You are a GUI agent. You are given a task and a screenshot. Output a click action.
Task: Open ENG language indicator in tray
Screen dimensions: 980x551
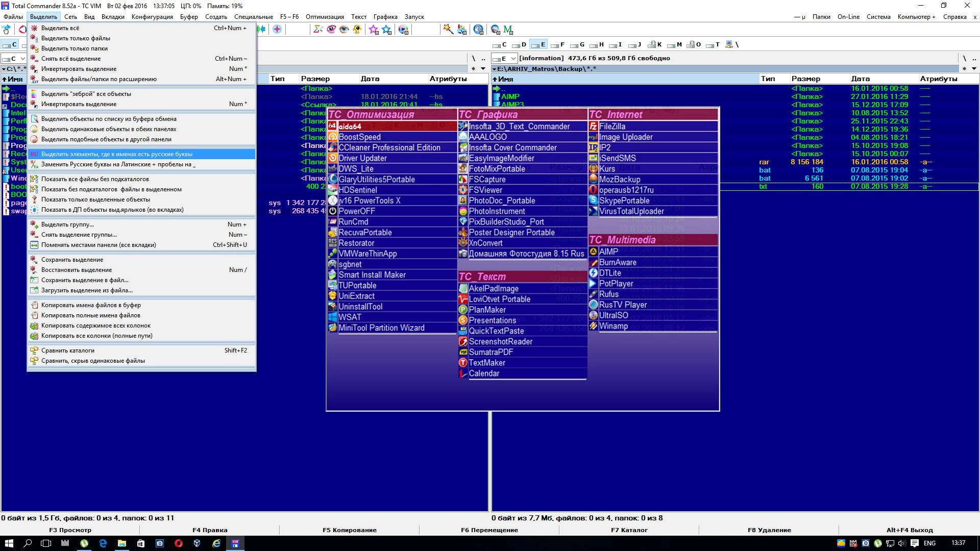pos(929,543)
